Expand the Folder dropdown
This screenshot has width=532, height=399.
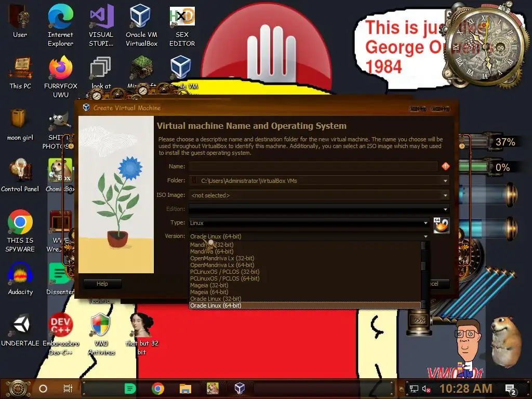(445, 181)
